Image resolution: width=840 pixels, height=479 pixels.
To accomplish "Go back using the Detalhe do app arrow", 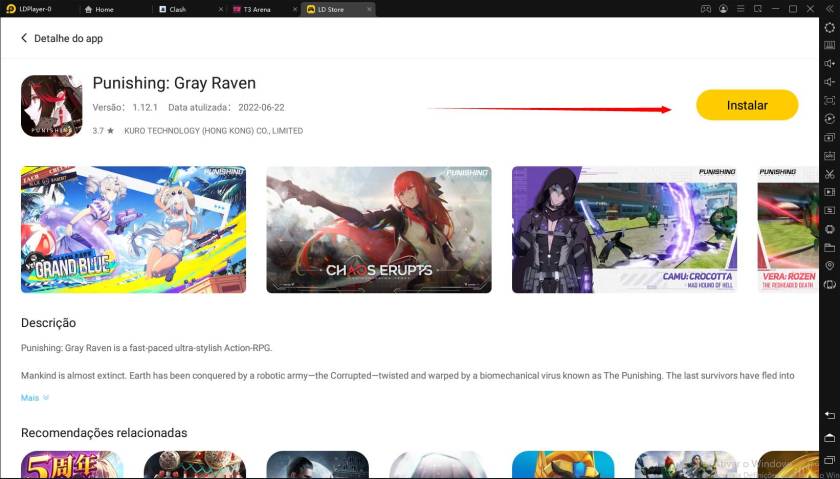I will pyautogui.click(x=24, y=38).
